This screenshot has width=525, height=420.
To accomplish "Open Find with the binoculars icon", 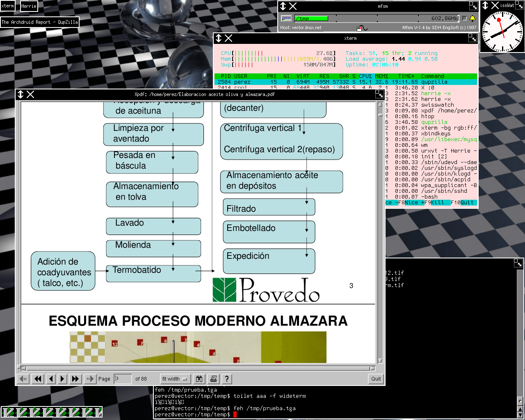I will 199,379.
